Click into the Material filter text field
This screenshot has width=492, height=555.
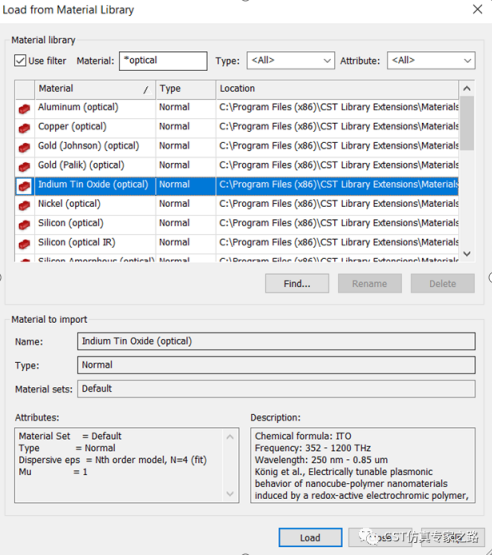click(163, 61)
